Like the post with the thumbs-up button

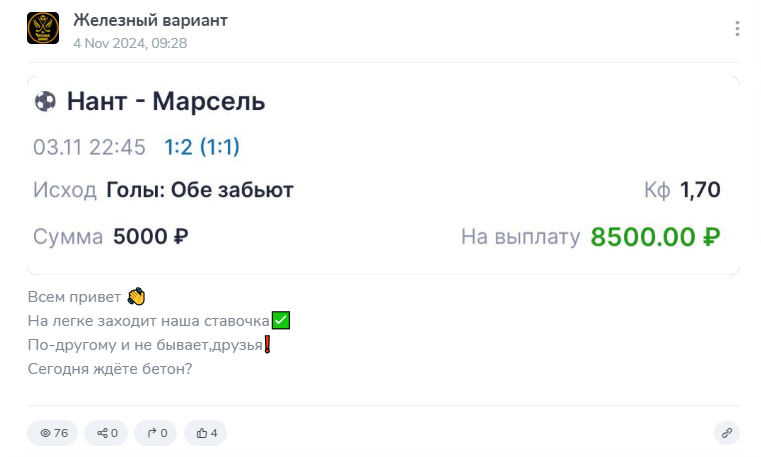coord(207,433)
